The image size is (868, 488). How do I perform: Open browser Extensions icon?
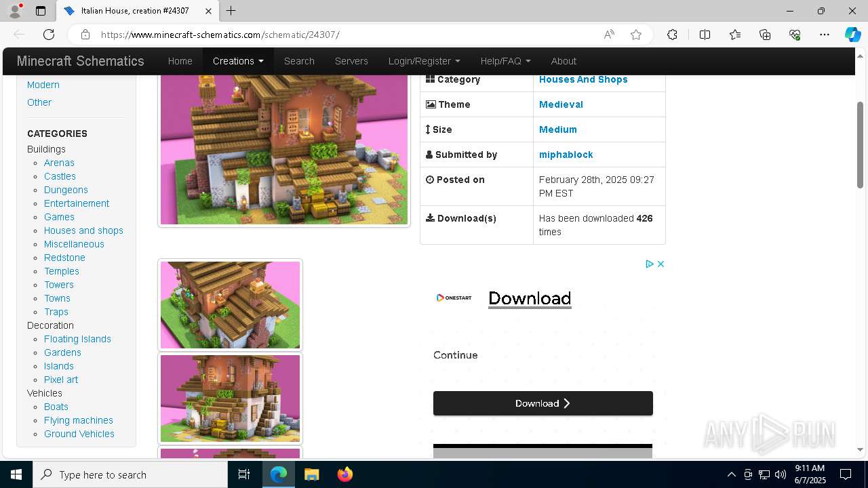click(x=672, y=35)
